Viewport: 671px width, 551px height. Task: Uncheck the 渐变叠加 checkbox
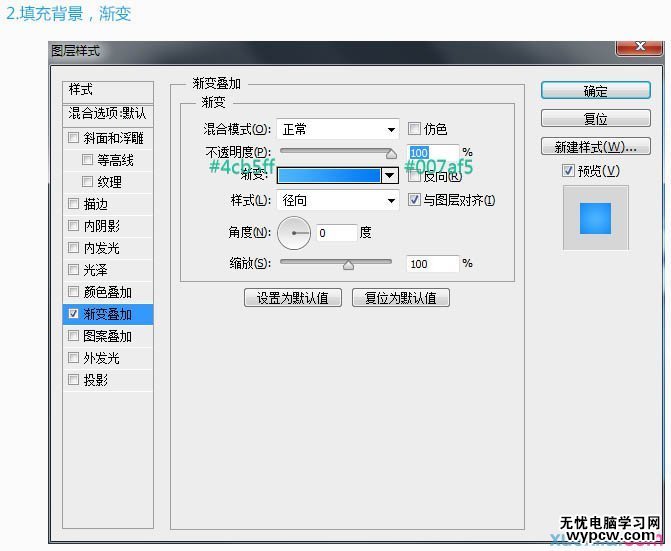point(74,314)
